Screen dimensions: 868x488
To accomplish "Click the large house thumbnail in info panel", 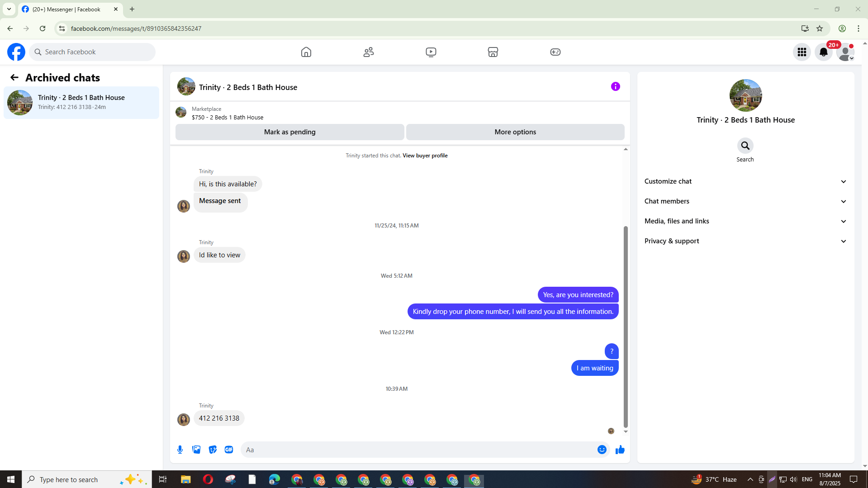I will (745, 95).
